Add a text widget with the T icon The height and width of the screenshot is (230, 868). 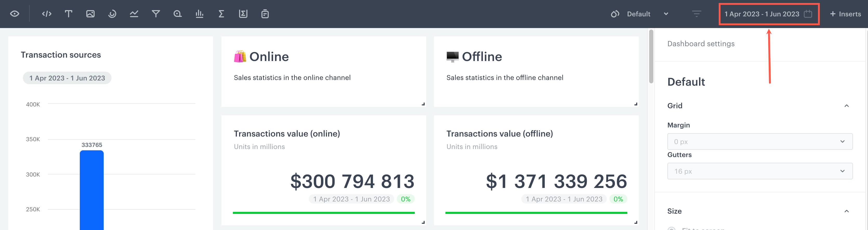[x=68, y=14]
